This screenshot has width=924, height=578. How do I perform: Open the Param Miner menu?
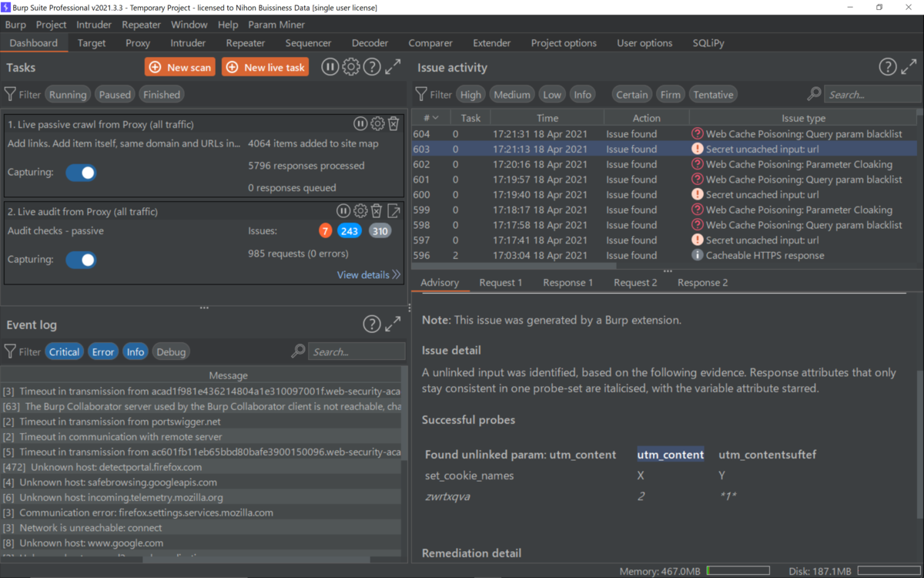point(276,25)
